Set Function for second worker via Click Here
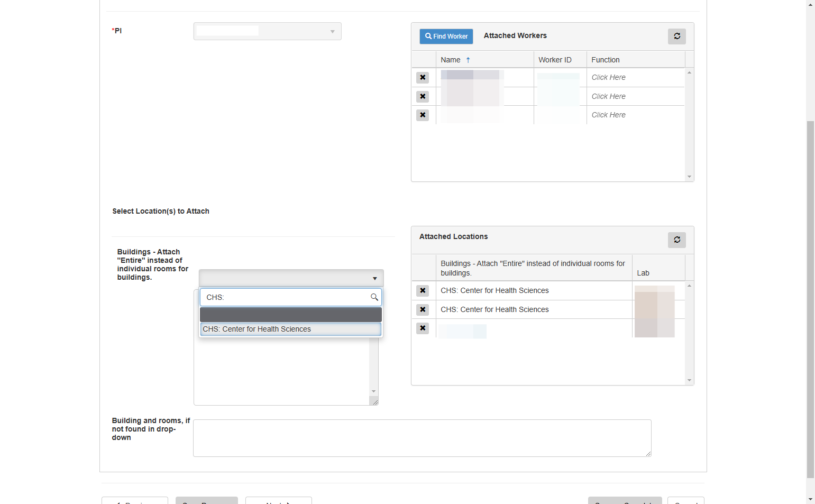815x504 pixels. (x=608, y=96)
